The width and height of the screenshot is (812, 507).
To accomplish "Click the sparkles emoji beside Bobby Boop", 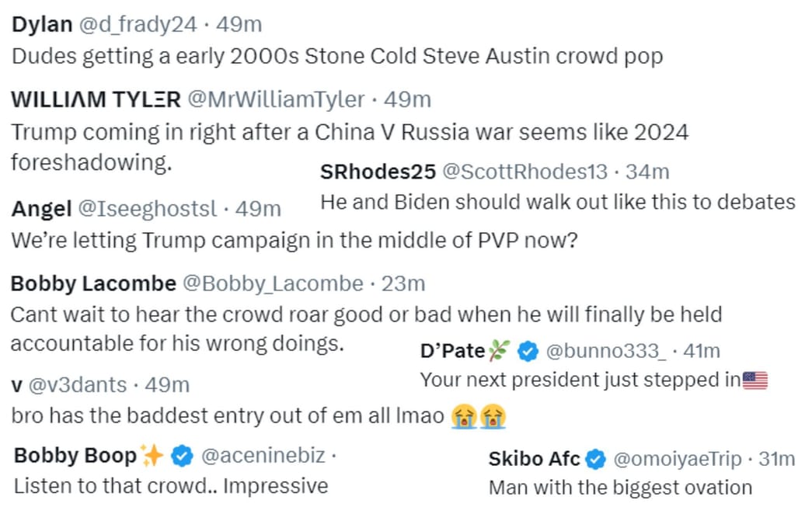I will (152, 456).
